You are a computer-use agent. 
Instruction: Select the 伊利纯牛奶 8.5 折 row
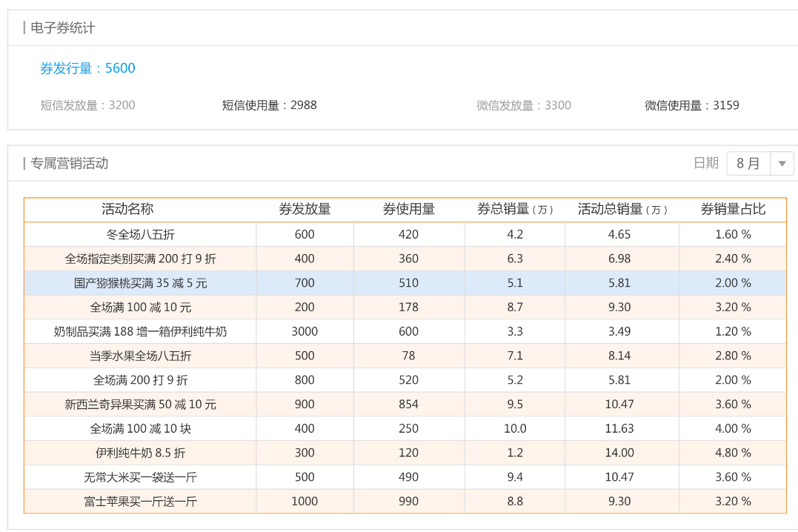coord(405,453)
